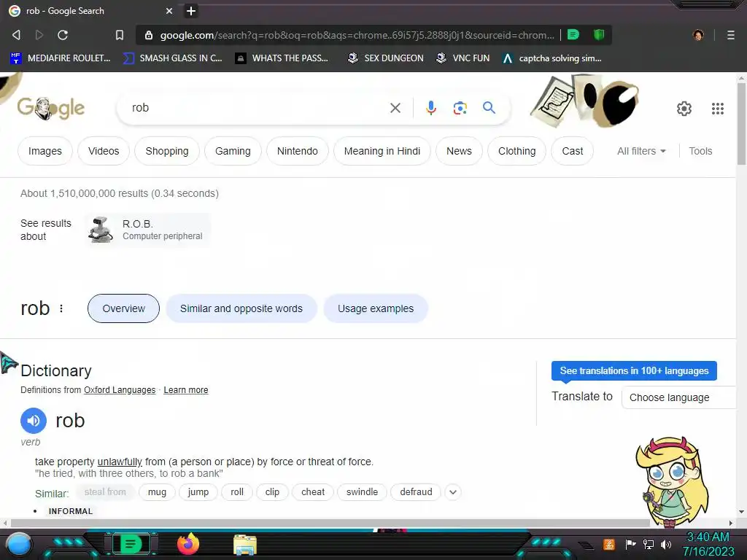
Task: Open the browser hamburger menu
Action: (730, 35)
